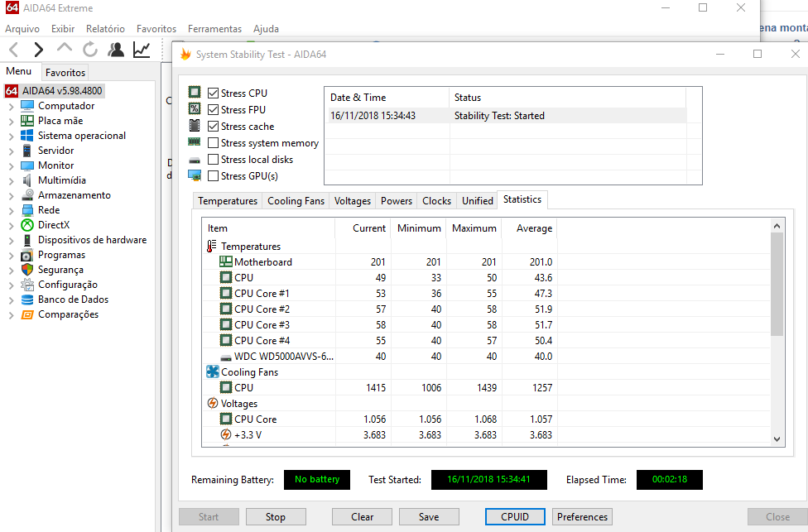Expand the Multimídia tree node

pyautogui.click(x=12, y=181)
